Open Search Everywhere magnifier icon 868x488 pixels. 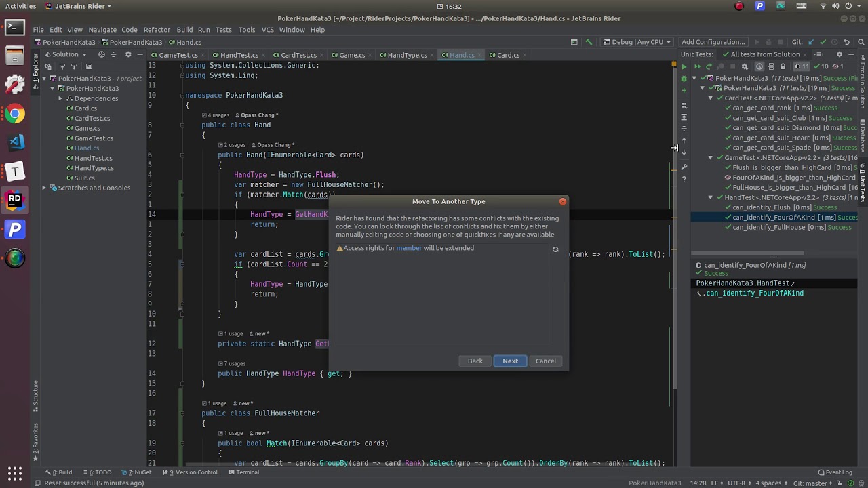(x=861, y=42)
